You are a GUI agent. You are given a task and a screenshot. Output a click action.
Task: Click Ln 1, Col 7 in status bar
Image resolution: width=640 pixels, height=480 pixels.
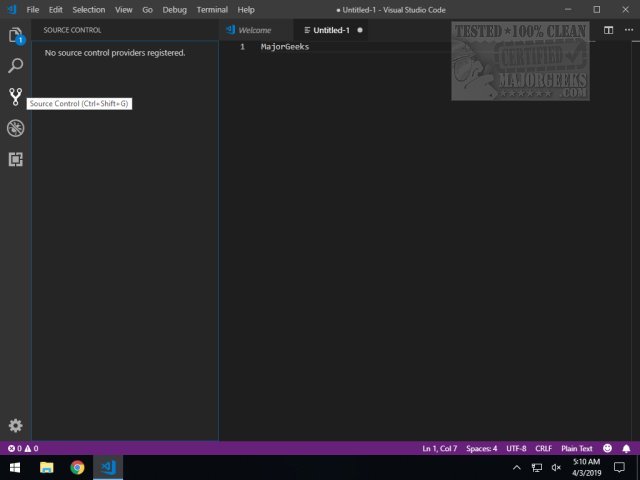pos(440,449)
